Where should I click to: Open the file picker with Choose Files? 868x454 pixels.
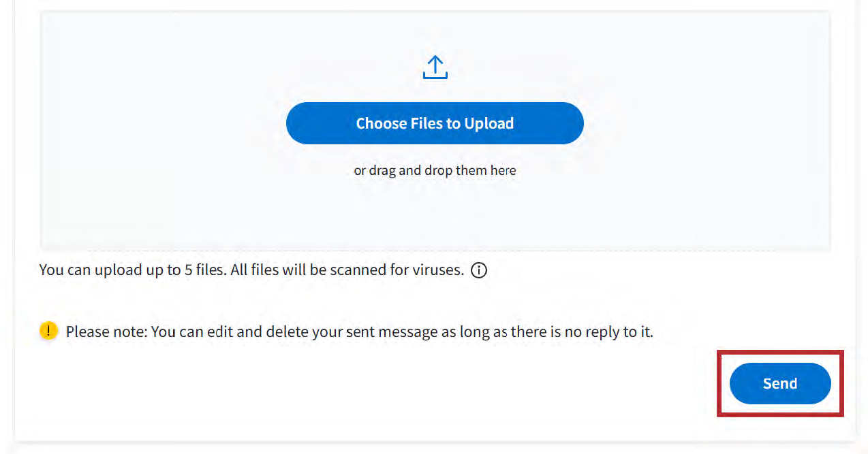click(x=435, y=123)
